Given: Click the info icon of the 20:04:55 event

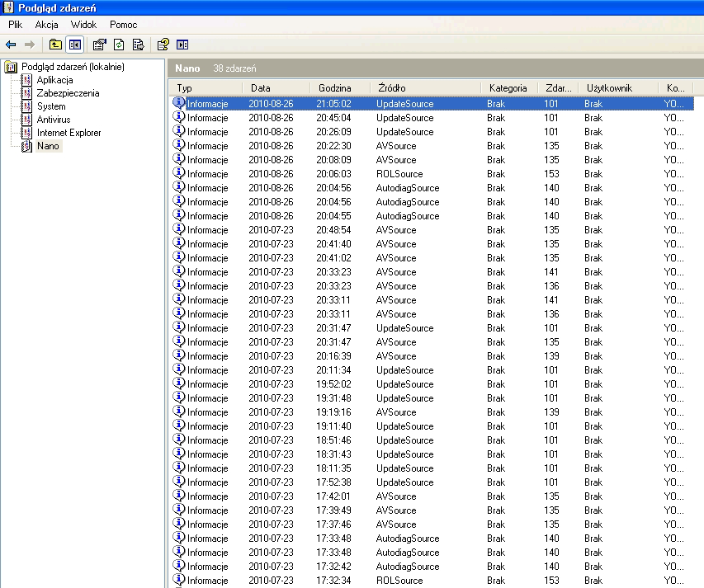Looking at the screenshot, I should (179, 215).
